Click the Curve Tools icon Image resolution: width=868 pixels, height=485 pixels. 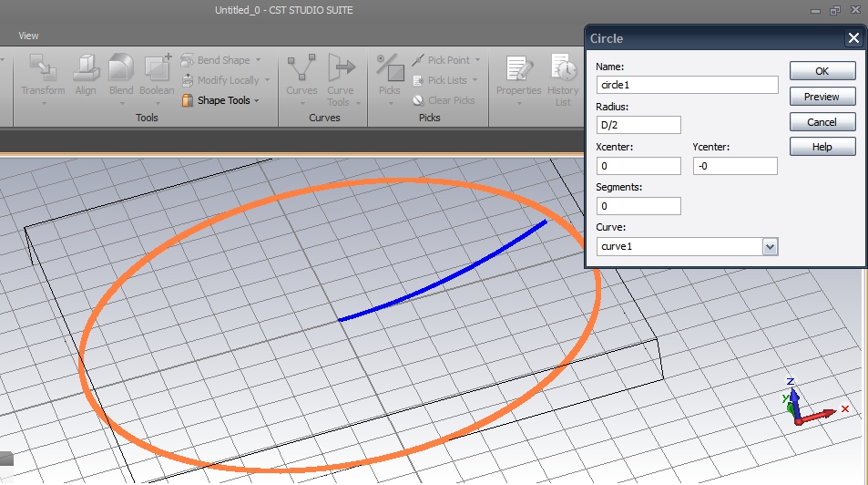341,69
